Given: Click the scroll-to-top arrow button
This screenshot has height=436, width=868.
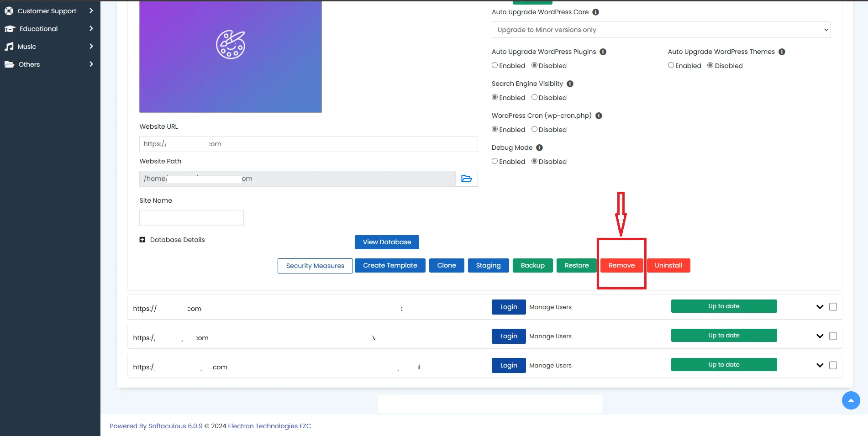Looking at the screenshot, I should [x=851, y=400].
